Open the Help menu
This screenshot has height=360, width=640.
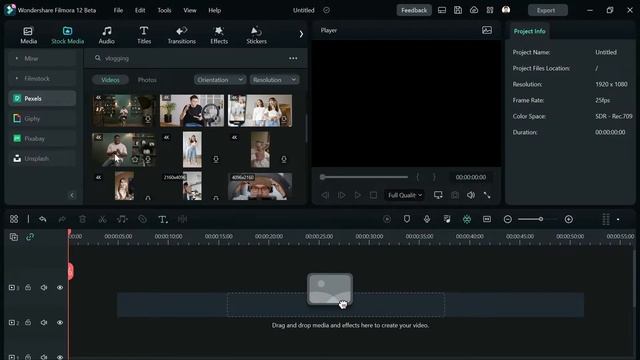(x=215, y=10)
